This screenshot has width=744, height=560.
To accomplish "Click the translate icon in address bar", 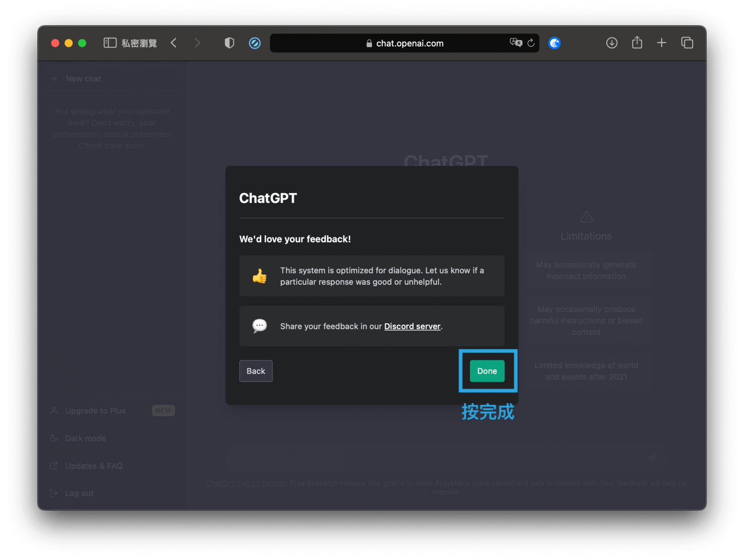I will tap(516, 43).
